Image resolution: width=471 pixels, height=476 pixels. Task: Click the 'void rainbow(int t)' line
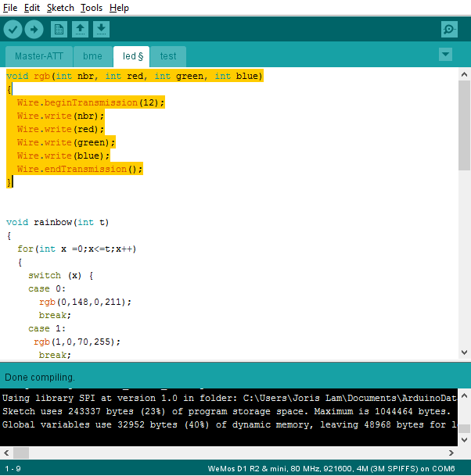(x=57, y=222)
